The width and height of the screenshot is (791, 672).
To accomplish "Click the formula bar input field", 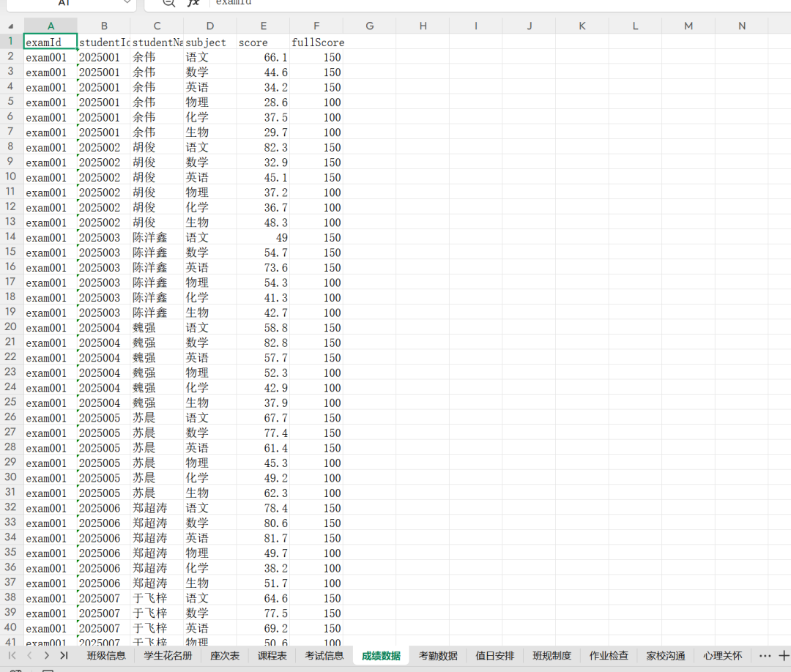I will (x=500, y=3).
